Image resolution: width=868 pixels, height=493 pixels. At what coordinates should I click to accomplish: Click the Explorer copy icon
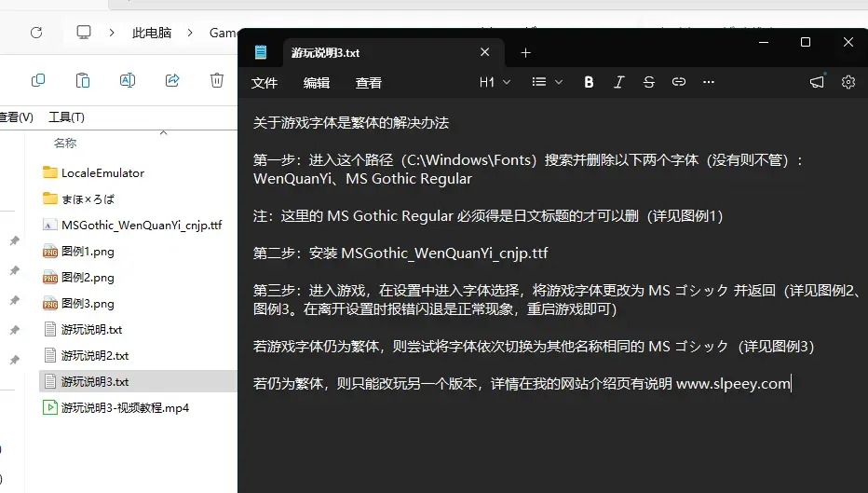coord(38,80)
